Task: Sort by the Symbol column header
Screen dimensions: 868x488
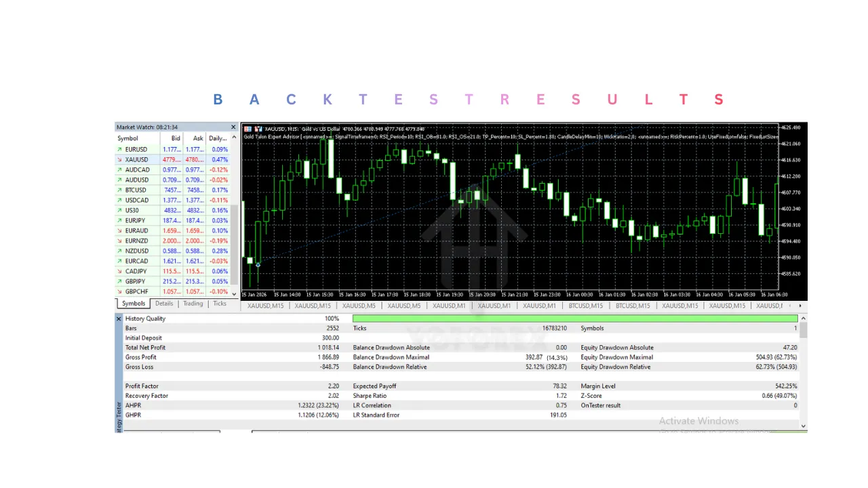Action: tap(127, 138)
